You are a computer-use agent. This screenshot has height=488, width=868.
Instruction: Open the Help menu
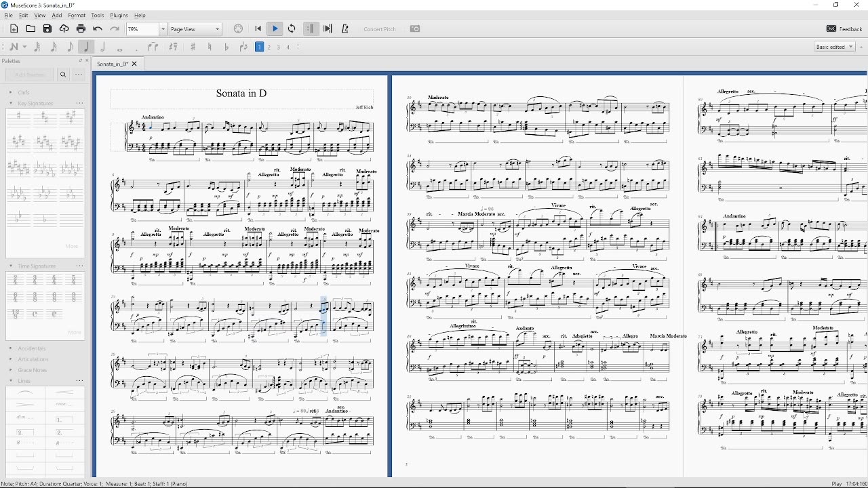(x=140, y=15)
